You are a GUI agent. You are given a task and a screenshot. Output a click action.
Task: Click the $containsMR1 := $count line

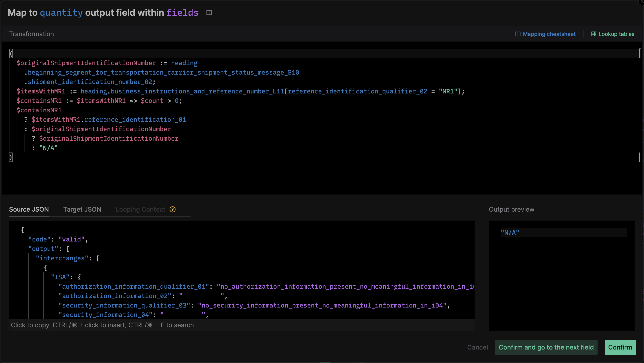(99, 101)
